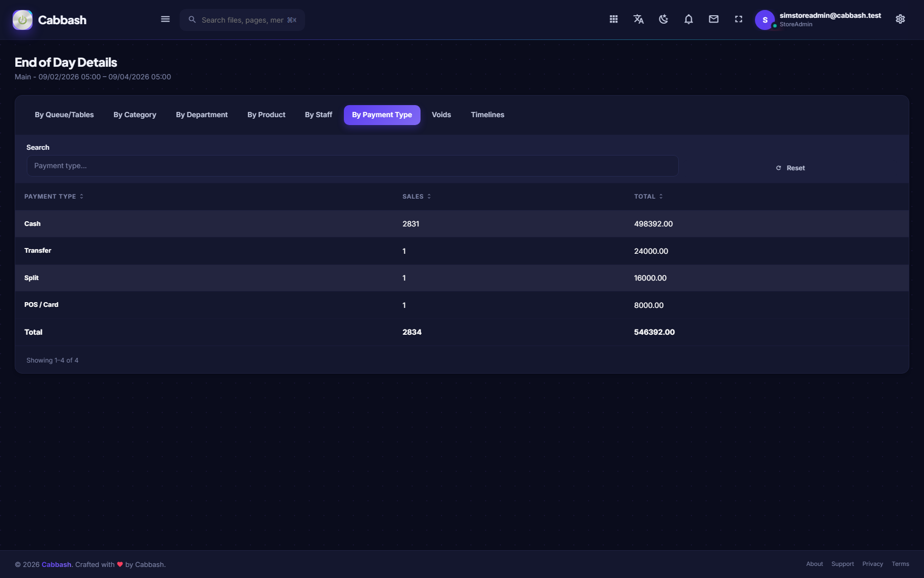
Task: Click the Cabbash brand name
Action: click(x=62, y=20)
